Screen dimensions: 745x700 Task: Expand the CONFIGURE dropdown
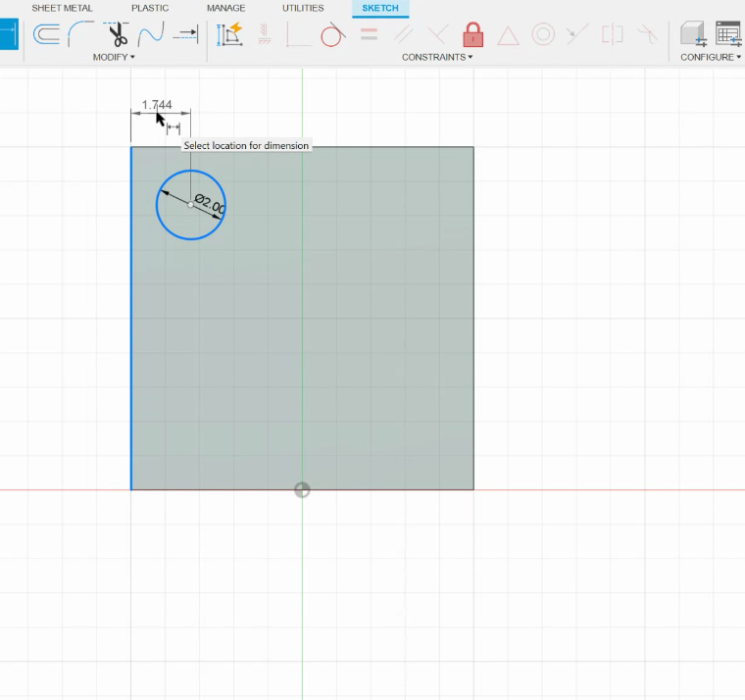click(711, 57)
